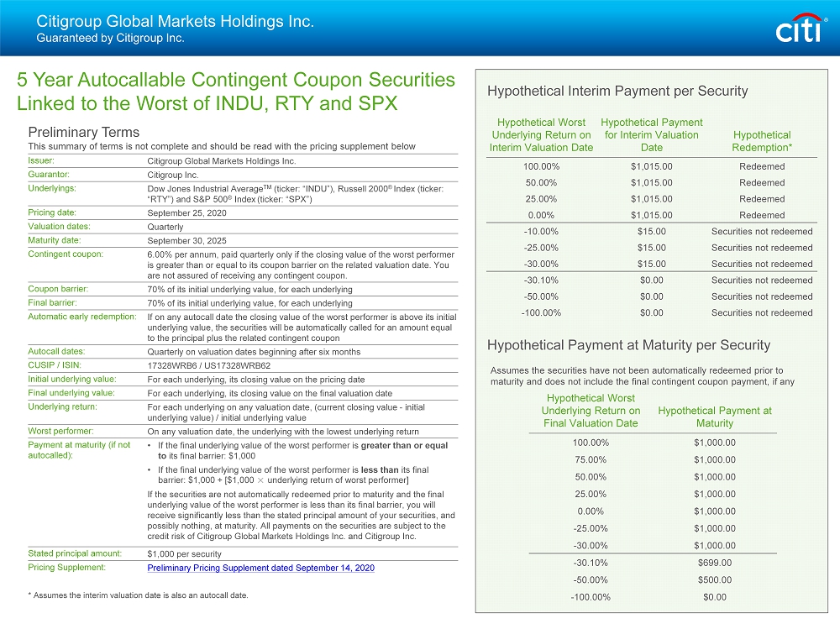Select the Coupon barrier 70% row
This screenshot has width=840, height=629.
pyautogui.click(x=252, y=289)
